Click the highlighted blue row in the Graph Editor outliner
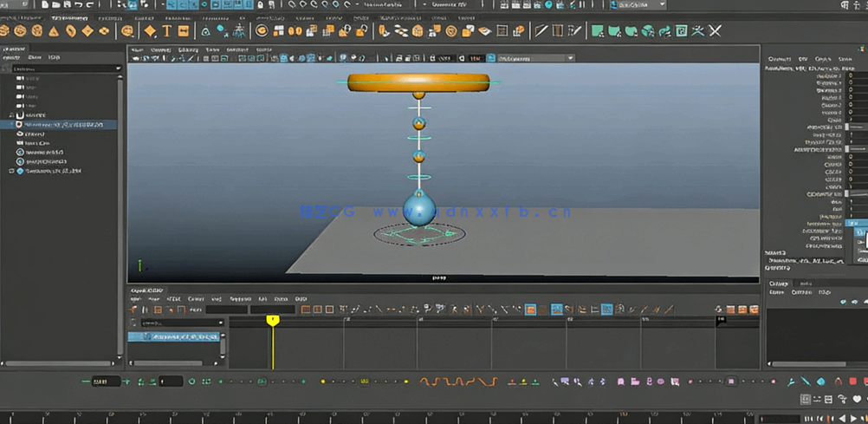Screen dimensions: 868x424 178,336
